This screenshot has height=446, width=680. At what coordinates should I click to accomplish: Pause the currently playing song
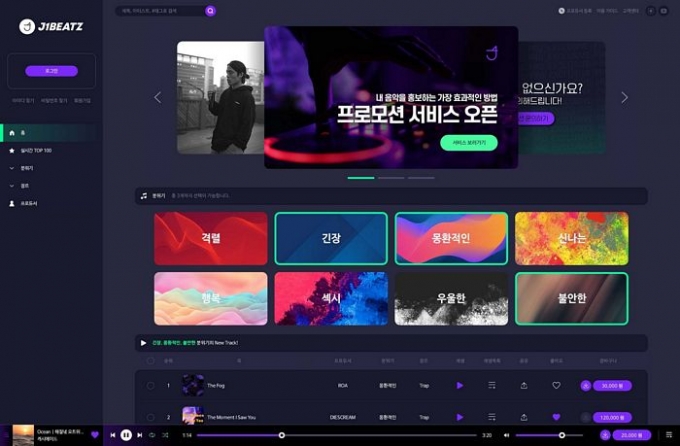point(126,435)
